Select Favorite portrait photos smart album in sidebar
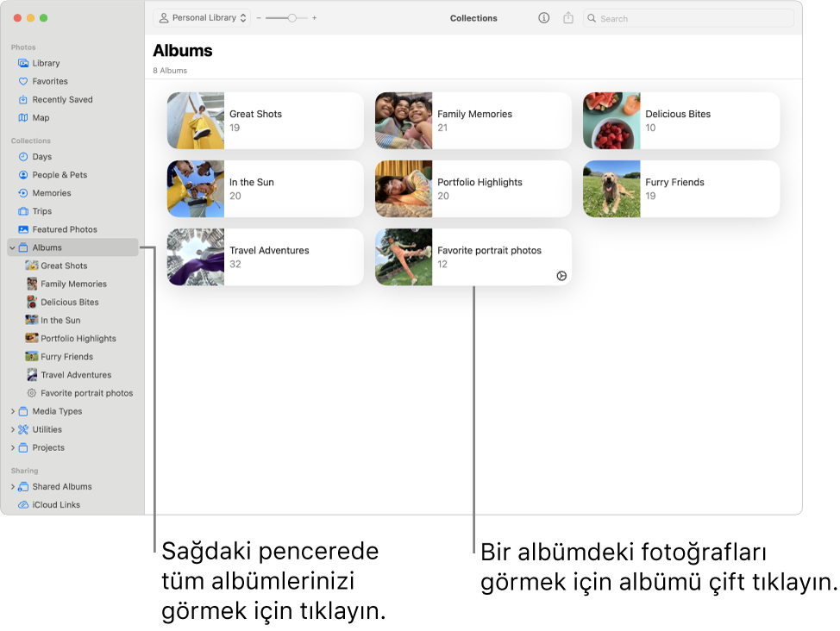The height and width of the screenshot is (631, 840). click(x=86, y=393)
